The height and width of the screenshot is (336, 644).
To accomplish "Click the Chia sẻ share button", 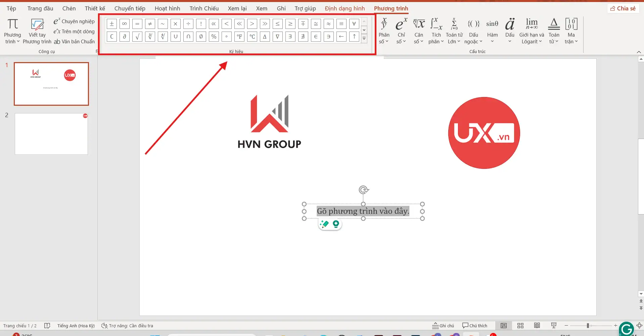I will click(623, 8).
